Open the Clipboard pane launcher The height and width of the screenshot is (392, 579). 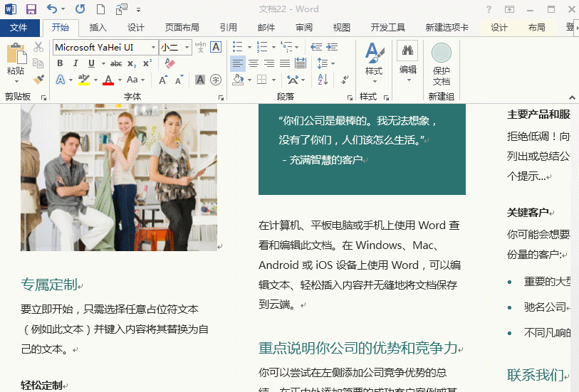[44, 97]
